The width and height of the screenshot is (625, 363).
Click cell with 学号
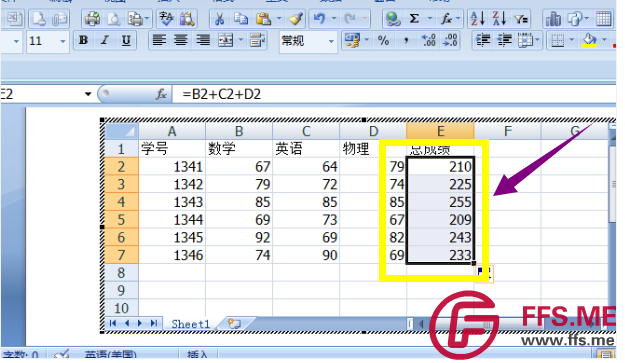coord(172,149)
